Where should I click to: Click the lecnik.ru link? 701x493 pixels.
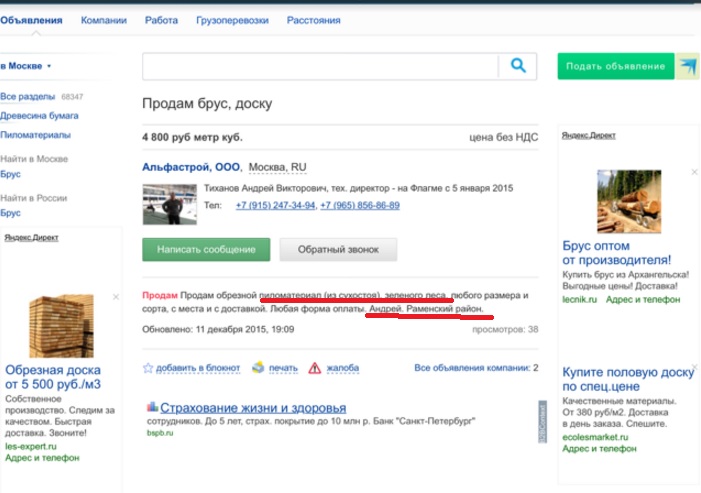[579, 299]
